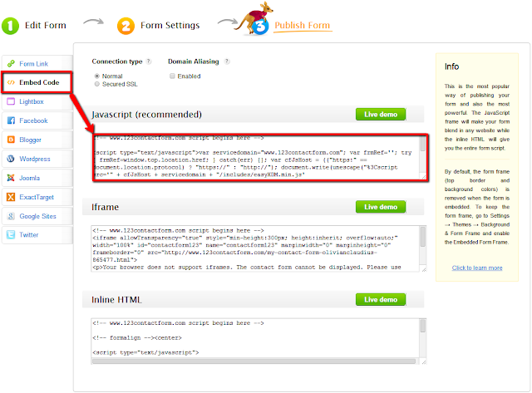This screenshot has height=393, width=532.
Task: Click inside the Iframe code textarea
Action: 255,248
